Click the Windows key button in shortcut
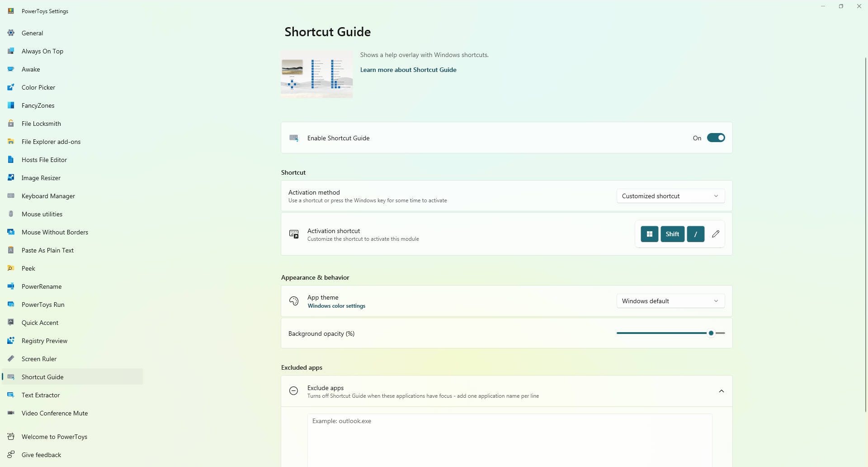This screenshot has height=467, width=868. coord(649,234)
